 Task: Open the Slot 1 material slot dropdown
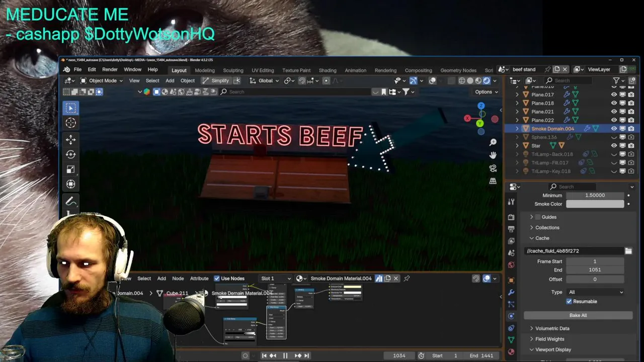click(x=275, y=279)
